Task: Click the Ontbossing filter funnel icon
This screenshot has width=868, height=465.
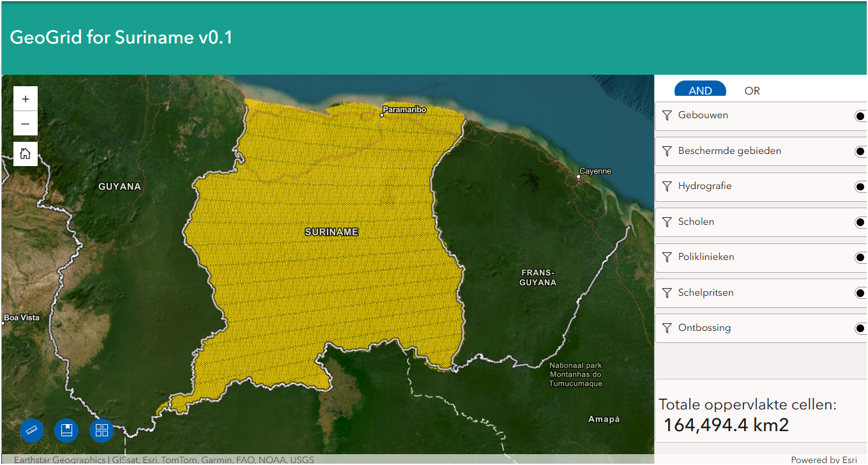Action: point(667,328)
